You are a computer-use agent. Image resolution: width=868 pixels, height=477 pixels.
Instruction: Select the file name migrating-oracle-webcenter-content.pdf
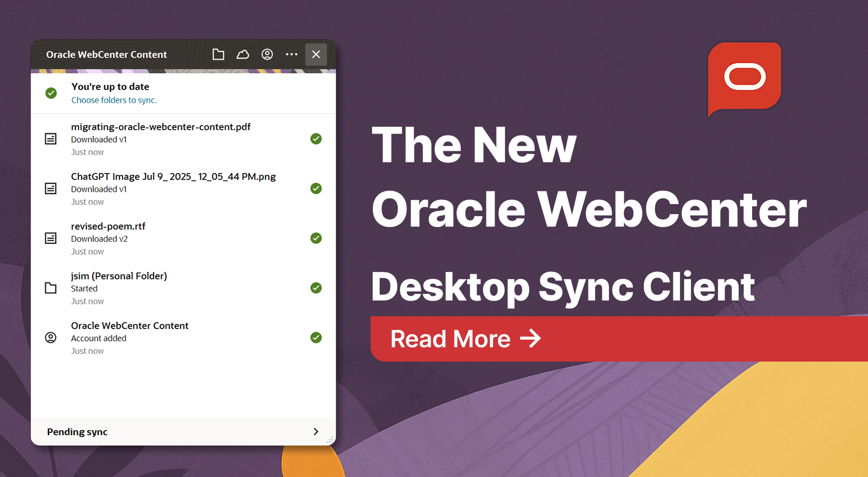coord(161,127)
